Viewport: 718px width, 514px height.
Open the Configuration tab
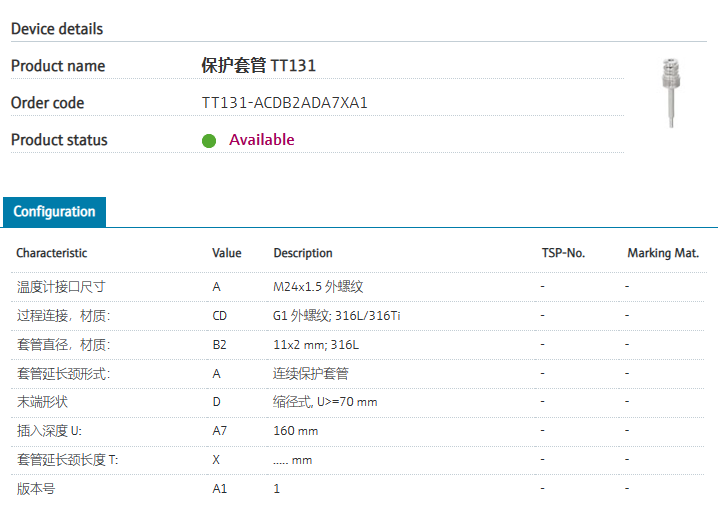[54, 212]
